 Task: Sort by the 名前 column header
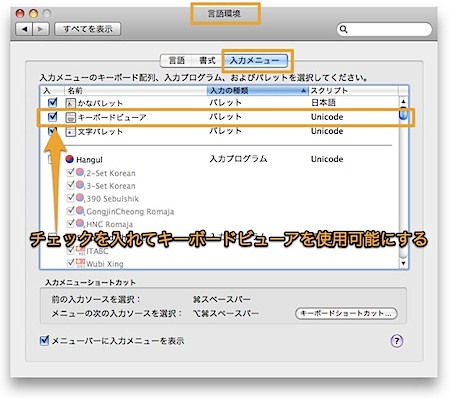point(136,91)
